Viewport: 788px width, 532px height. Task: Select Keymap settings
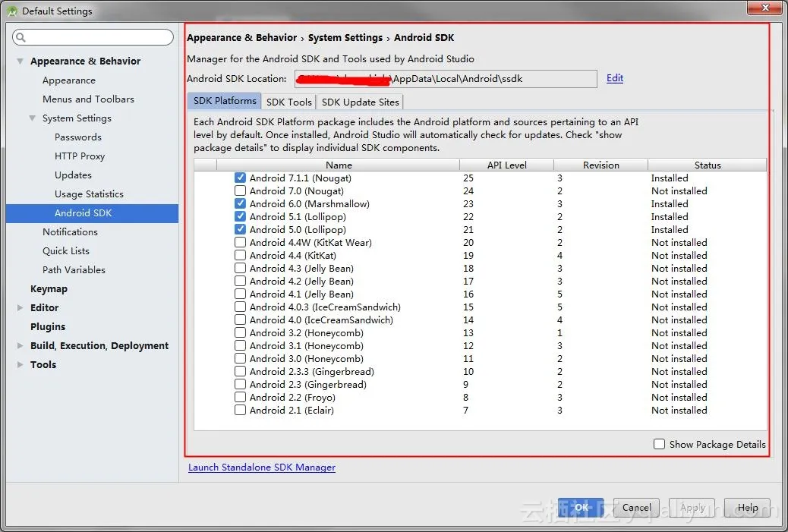point(49,289)
